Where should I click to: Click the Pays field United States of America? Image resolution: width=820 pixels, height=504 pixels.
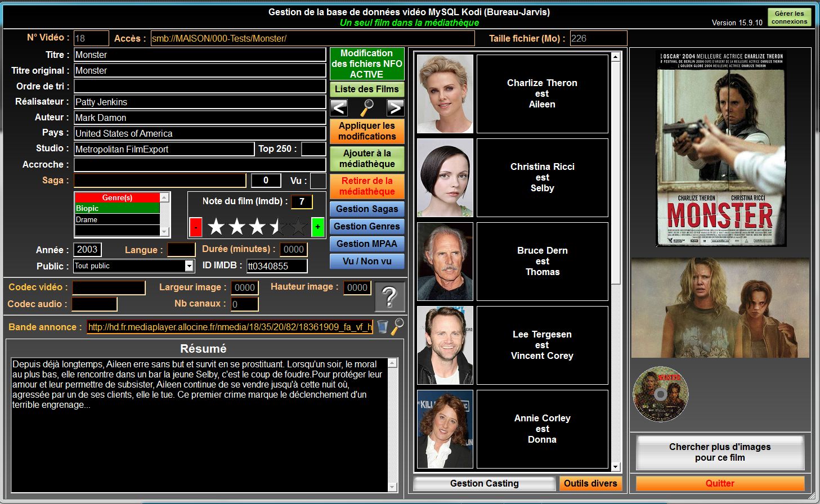200,133
